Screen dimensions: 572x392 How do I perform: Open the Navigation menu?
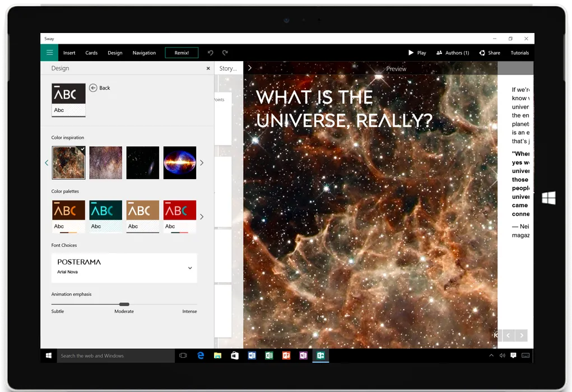(x=144, y=53)
